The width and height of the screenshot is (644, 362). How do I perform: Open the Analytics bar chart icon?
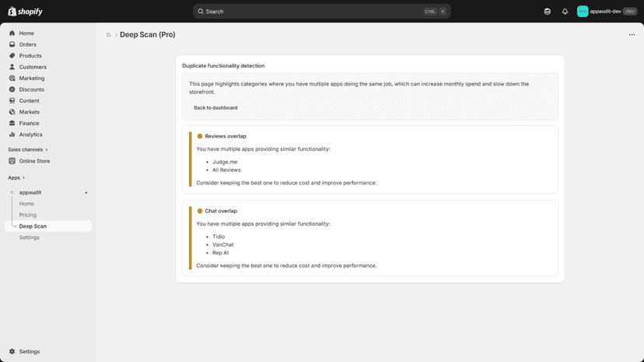tap(12, 134)
